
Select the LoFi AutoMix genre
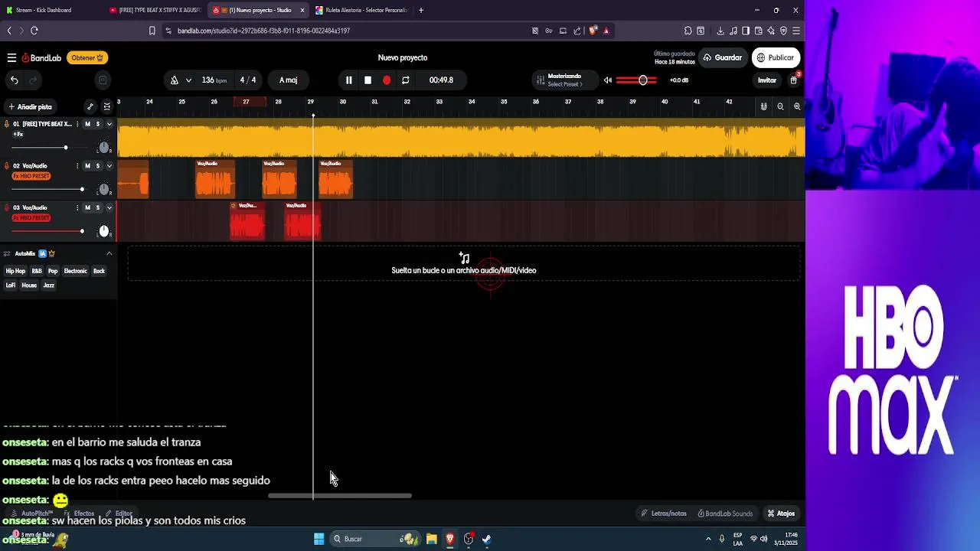(x=11, y=285)
